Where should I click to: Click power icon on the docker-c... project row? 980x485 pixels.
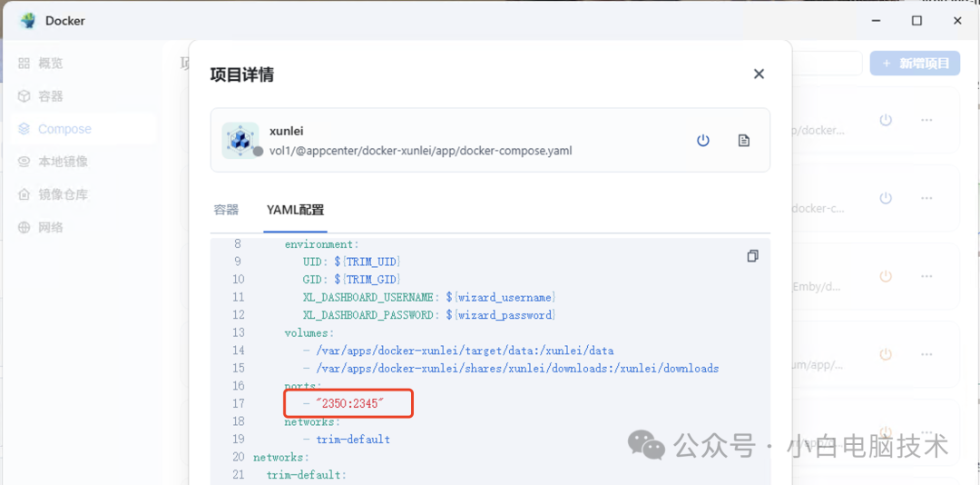[886, 198]
